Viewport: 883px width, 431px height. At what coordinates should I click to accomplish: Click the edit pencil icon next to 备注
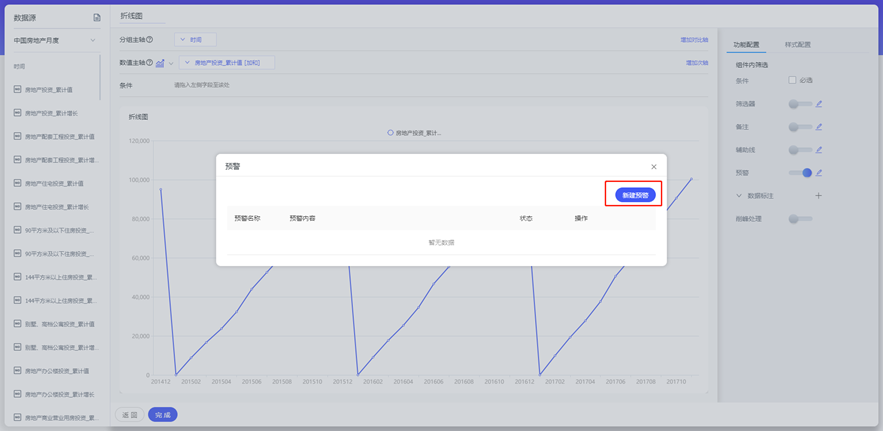coord(818,127)
